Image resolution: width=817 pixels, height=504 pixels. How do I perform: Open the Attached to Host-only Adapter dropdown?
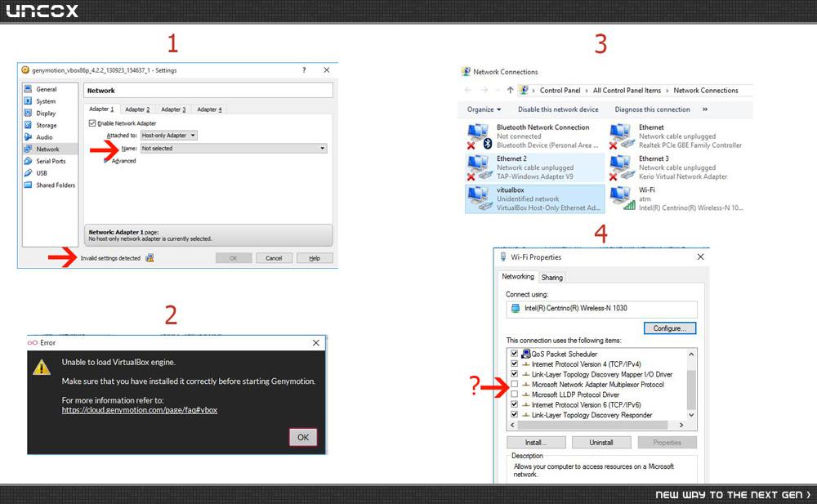coord(169,136)
